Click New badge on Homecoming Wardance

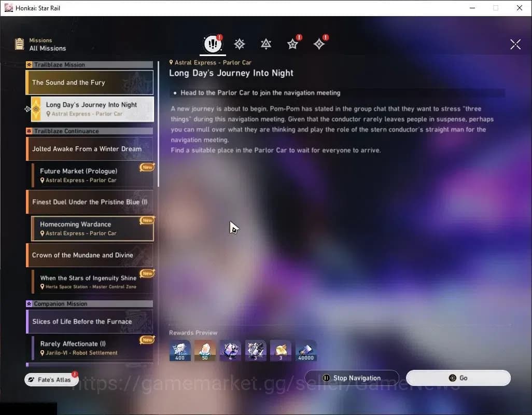(x=147, y=220)
